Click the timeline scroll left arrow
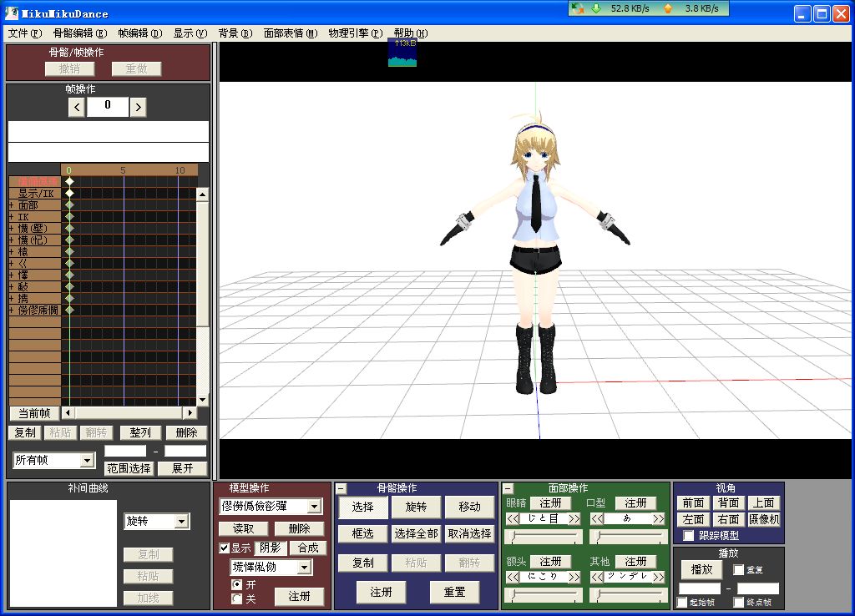Screen dimensions: 855x616 tap(68, 412)
